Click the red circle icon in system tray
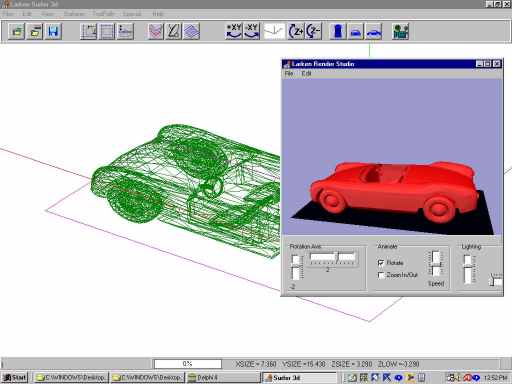This screenshot has height=384, width=512. 467,378
